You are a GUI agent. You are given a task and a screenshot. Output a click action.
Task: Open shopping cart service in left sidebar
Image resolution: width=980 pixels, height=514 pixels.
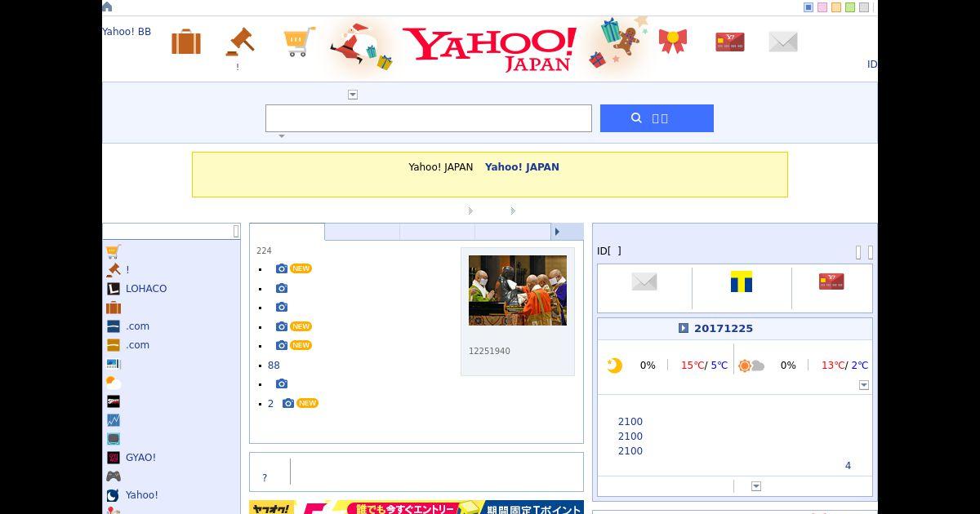pos(114,251)
